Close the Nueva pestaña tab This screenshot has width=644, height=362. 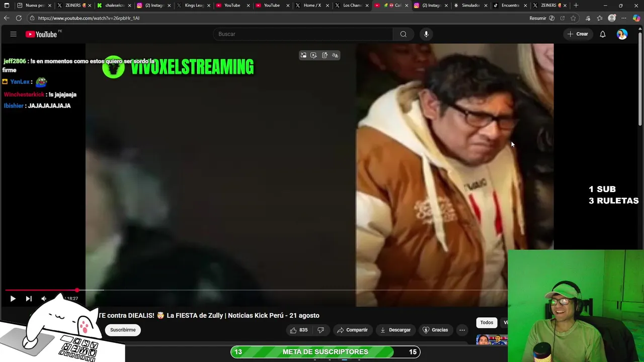[50, 6]
